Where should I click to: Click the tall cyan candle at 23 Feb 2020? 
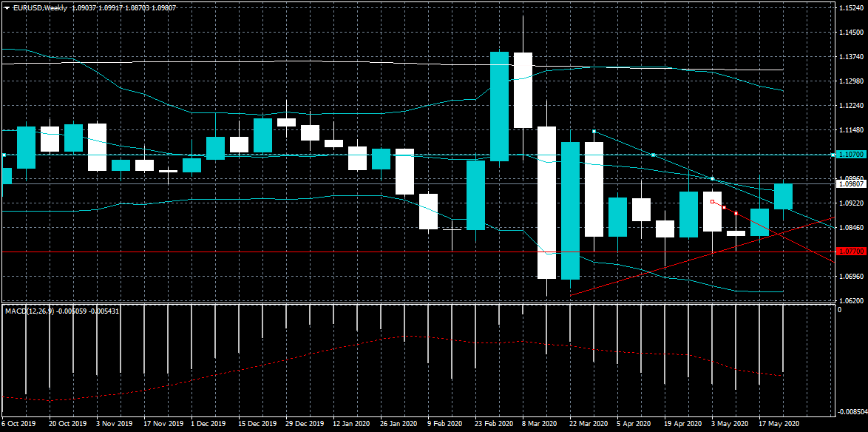pyautogui.click(x=499, y=107)
